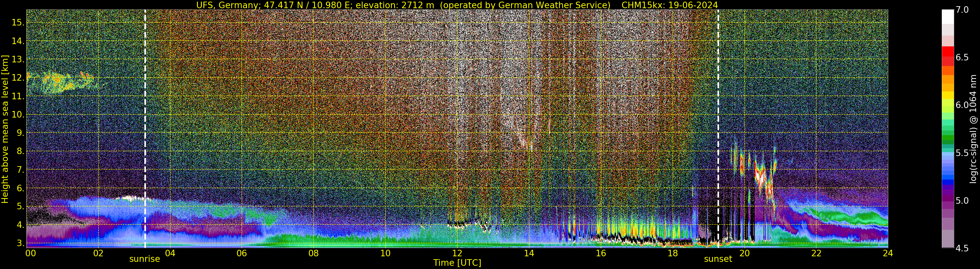Click the '11.' height tick label
Screen dimensions: 980x269
18,97
